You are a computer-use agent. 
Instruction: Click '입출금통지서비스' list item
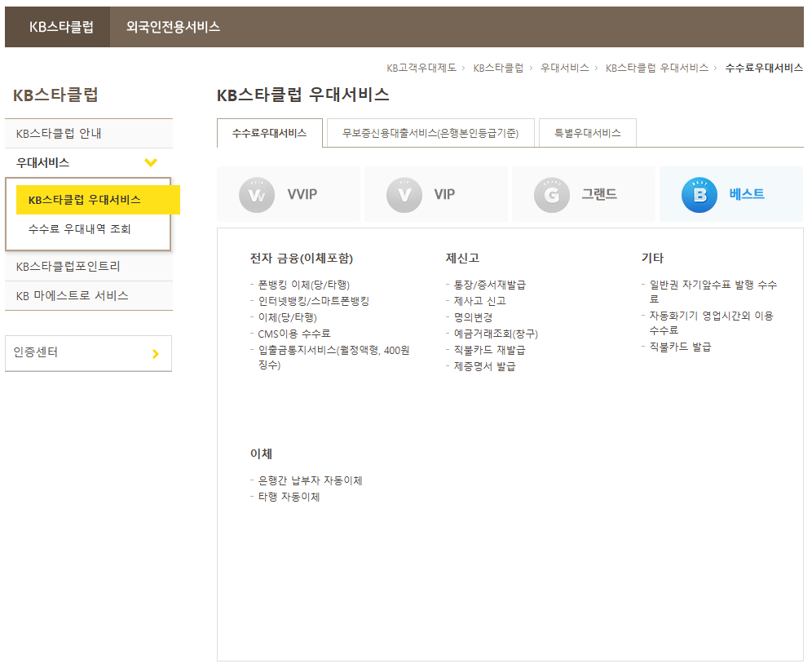pos(333,357)
